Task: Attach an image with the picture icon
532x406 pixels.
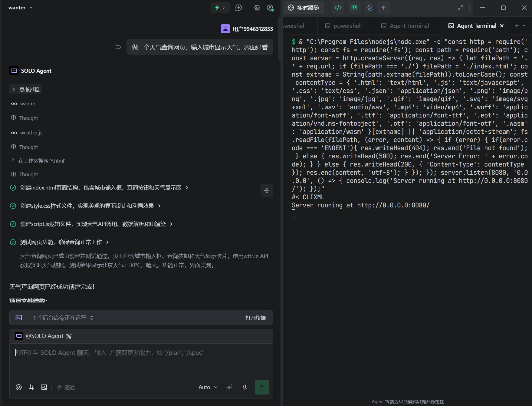Action: point(44,387)
